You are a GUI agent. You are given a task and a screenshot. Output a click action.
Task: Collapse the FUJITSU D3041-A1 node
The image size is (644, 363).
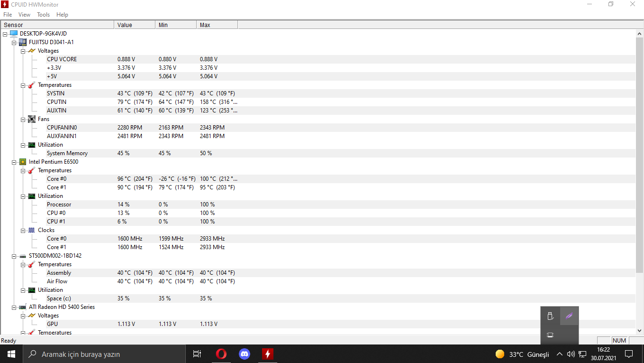14,43
